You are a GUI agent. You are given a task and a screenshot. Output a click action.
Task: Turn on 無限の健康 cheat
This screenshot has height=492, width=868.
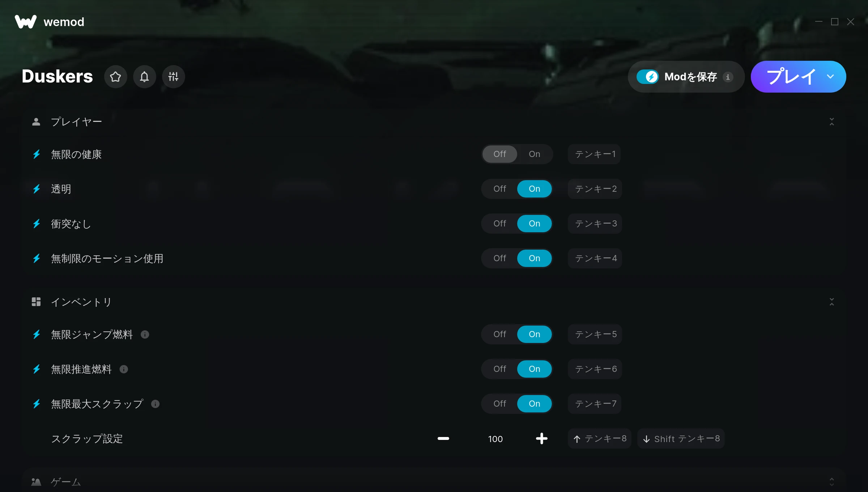coord(535,154)
